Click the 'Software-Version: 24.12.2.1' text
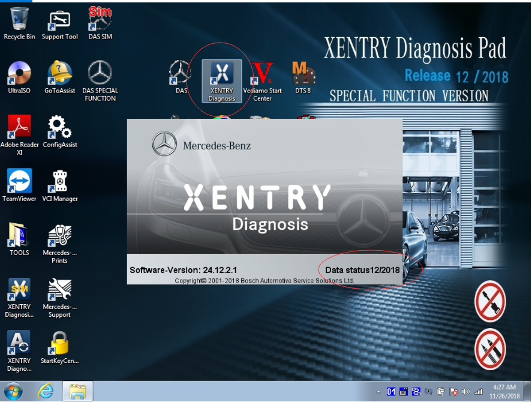 coord(183,270)
